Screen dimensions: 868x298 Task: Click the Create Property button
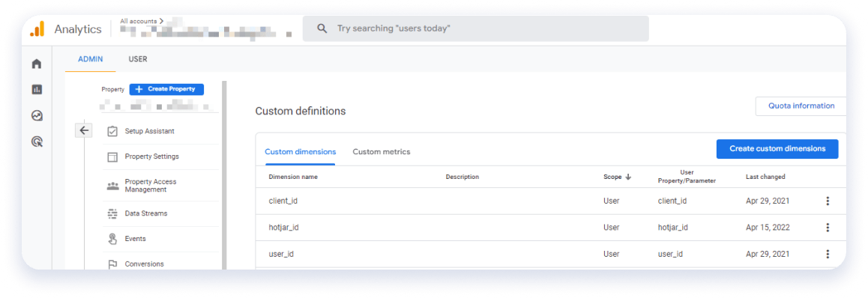(x=166, y=89)
